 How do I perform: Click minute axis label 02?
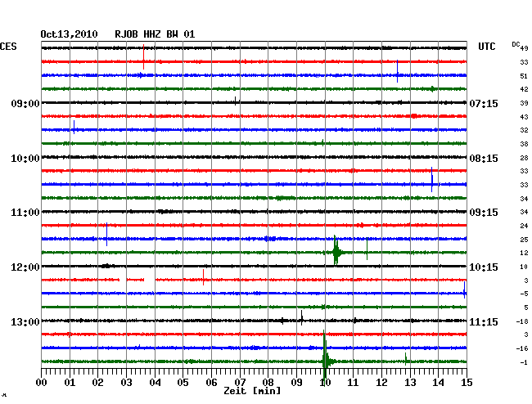pos(97,383)
